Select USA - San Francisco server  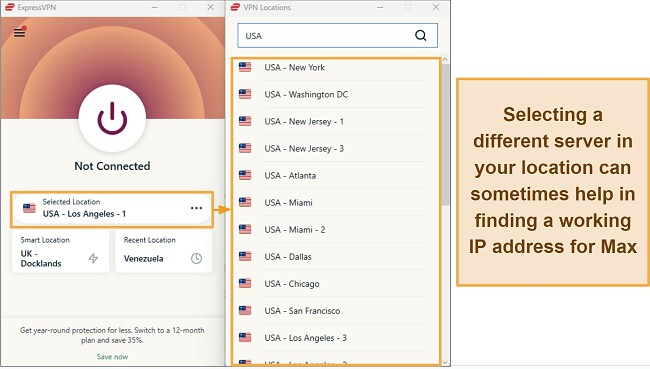click(335, 311)
